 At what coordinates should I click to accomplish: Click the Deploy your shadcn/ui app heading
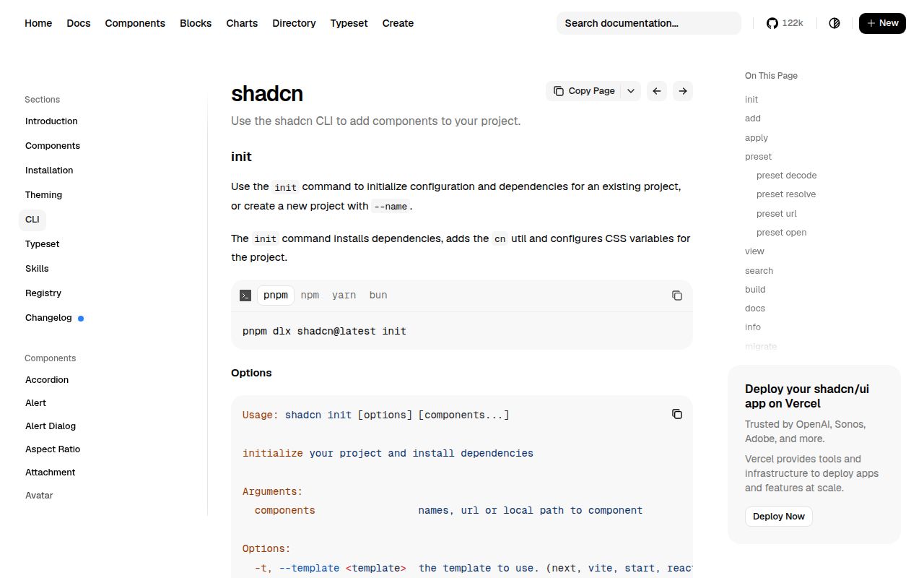[x=807, y=396]
